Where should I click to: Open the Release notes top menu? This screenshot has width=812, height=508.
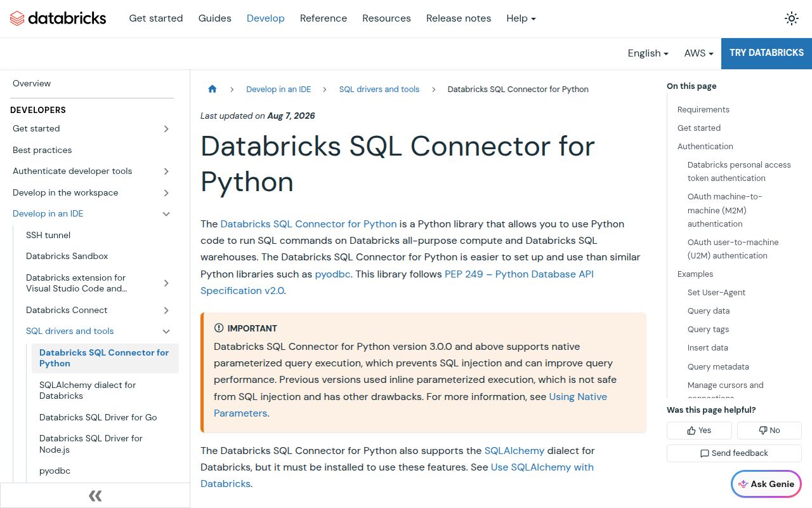pos(458,18)
